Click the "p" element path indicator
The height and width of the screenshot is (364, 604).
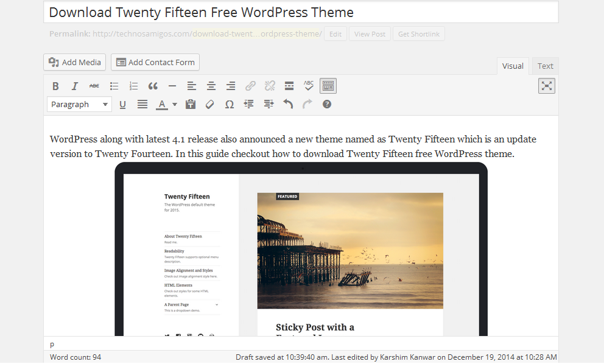52,345
